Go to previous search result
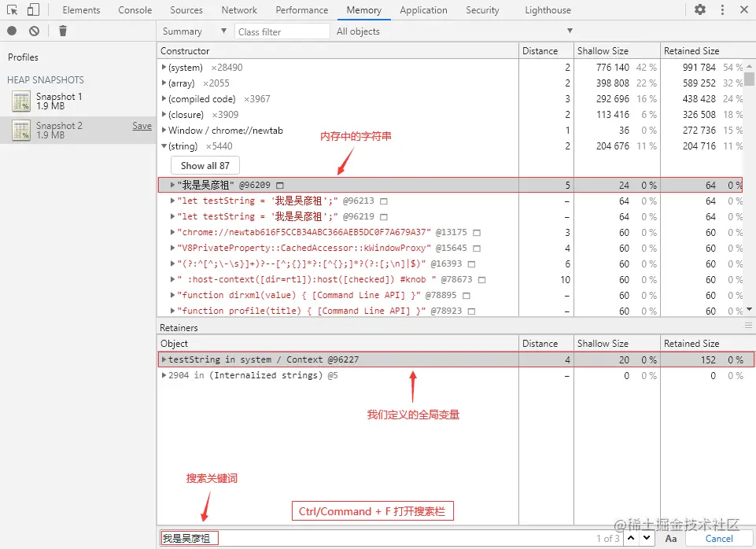Screen dimensions: 756x549 pyautogui.click(x=631, y=538)
